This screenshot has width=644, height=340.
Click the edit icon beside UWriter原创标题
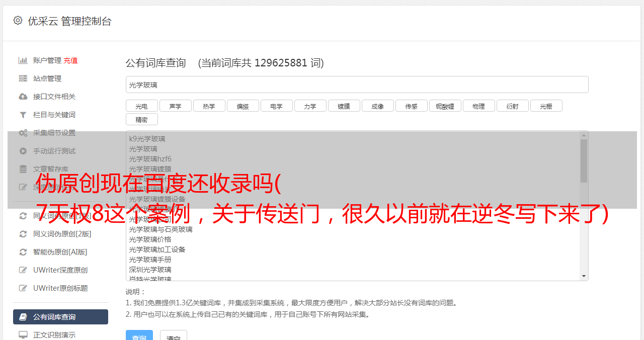pos(23,288)
